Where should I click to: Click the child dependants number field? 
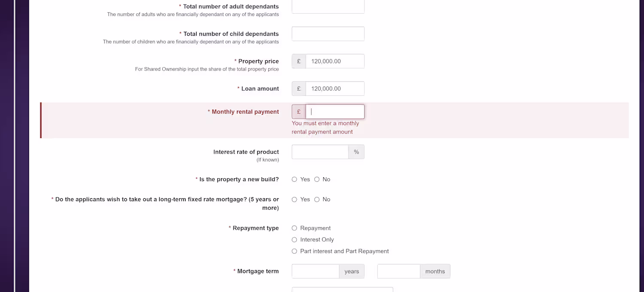[x=328, y=34]
